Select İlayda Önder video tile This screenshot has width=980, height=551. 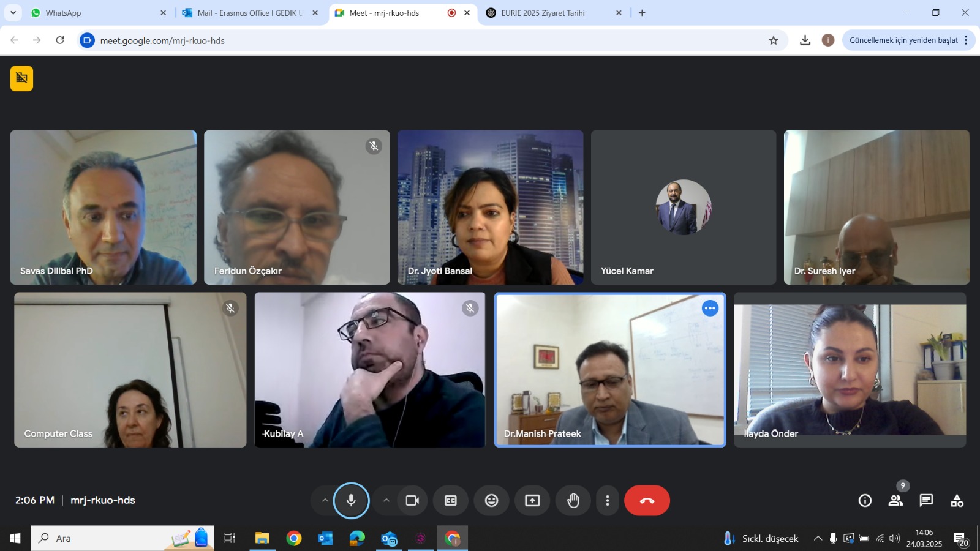[x=850, y=370]
